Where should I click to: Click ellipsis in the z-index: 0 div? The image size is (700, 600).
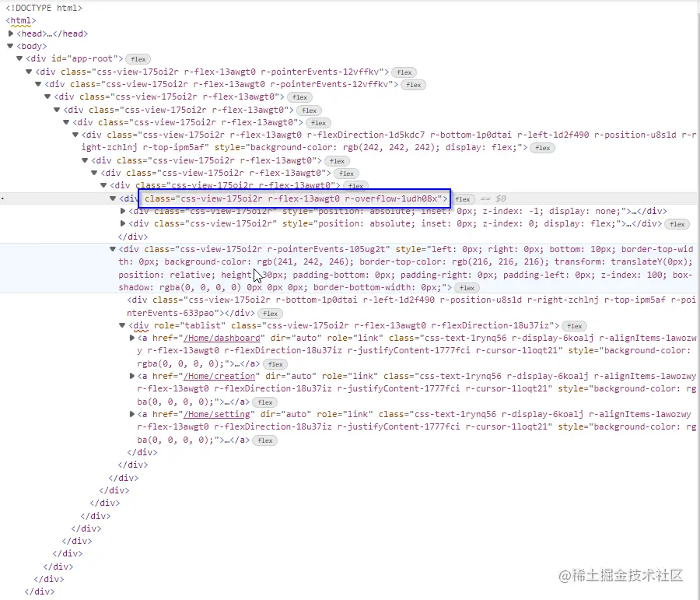pyautogui.click(x=628, y=224)
